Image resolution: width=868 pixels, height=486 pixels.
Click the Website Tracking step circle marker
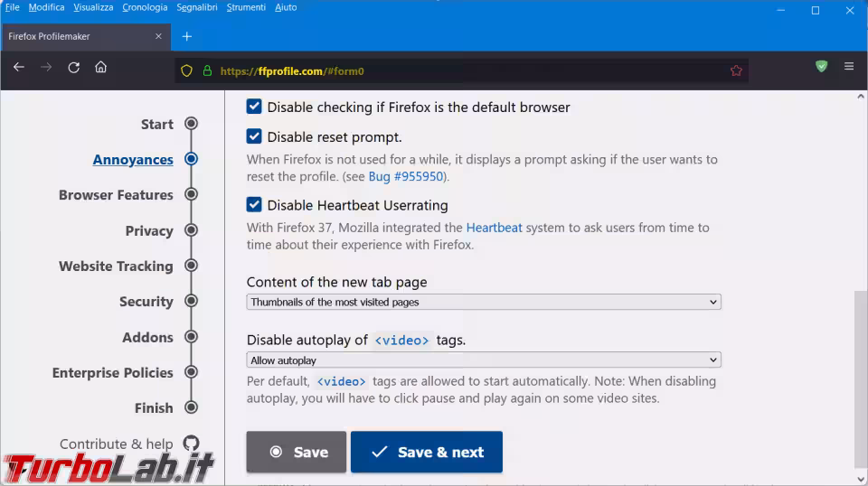191,266
